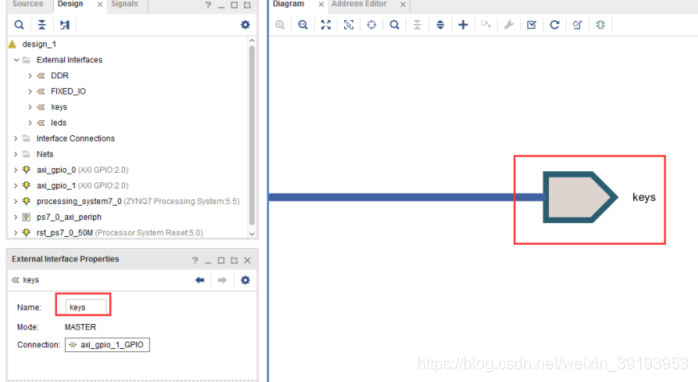Image resolution: width=698 pixels, height=382 pixels.
Task: Select the keys external port in diagram
Action: click(x=580, y=197)
